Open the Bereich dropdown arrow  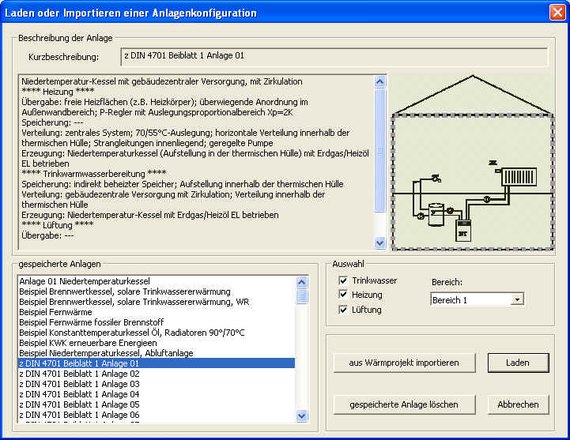click(x=517, y=300)
